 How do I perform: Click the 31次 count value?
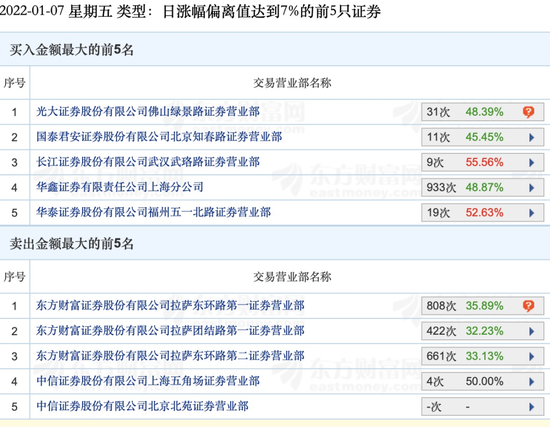point(438,112)
